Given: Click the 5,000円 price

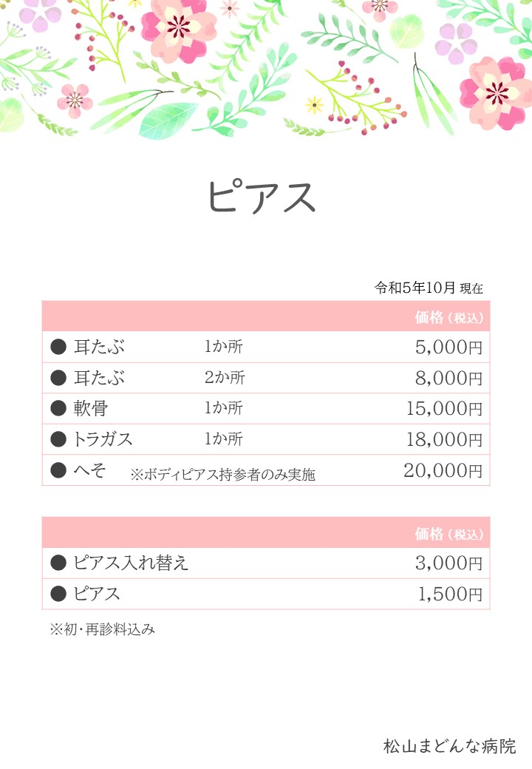Looking at the screenshot, I should [449, 348].
